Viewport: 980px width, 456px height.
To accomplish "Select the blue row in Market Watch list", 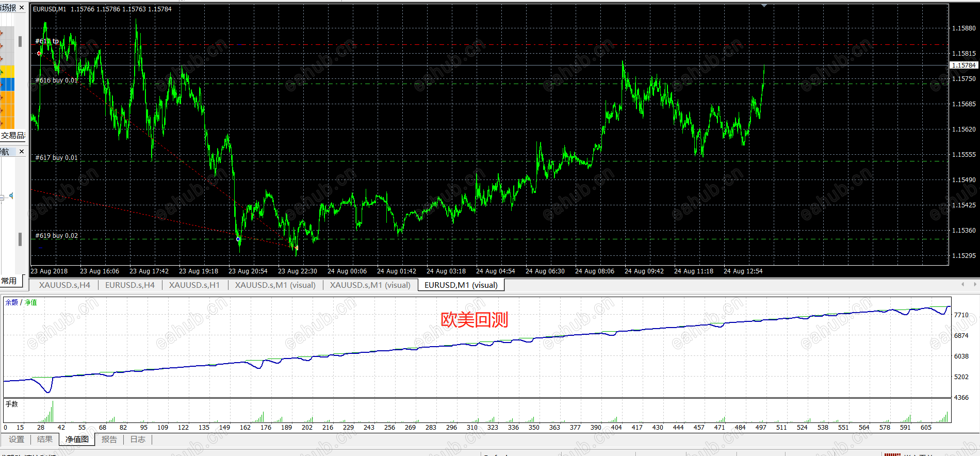I will 7,84.
